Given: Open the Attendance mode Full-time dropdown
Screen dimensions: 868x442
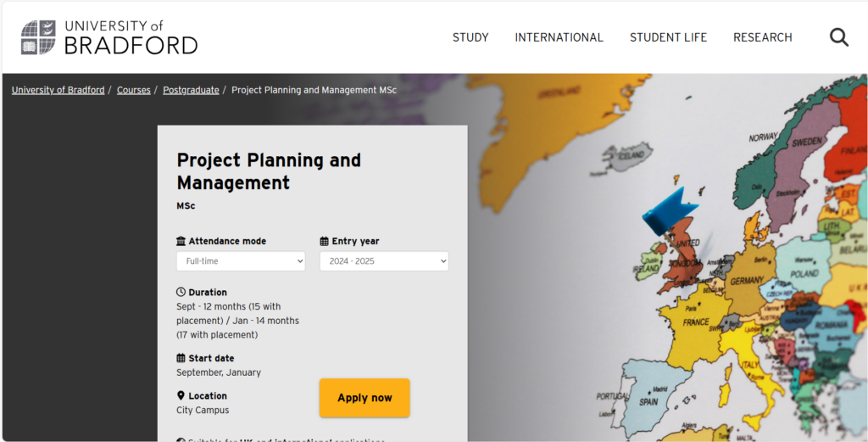Looking at the screenshot, I should pos(241,261).
